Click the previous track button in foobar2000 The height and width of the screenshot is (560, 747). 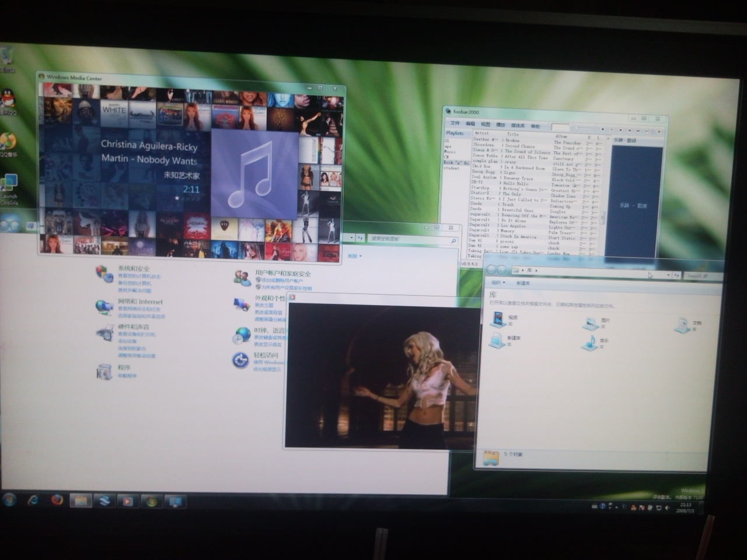[x=629, y=131]
